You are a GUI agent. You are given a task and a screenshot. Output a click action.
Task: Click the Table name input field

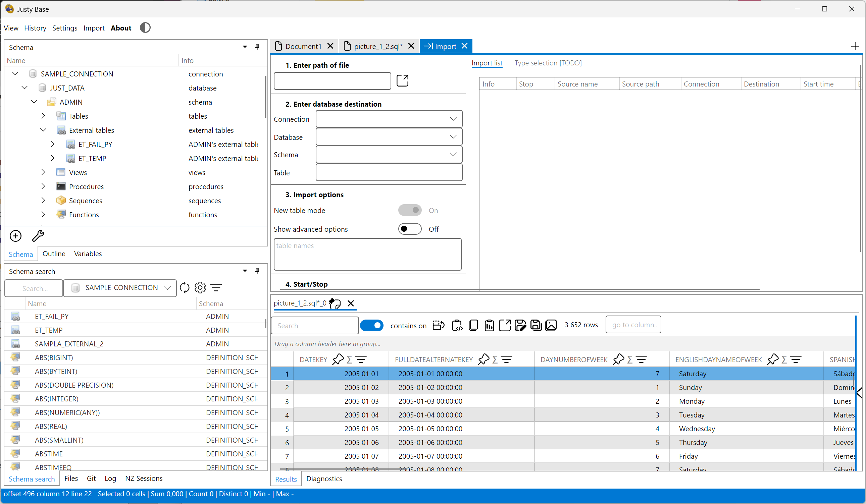389,172
